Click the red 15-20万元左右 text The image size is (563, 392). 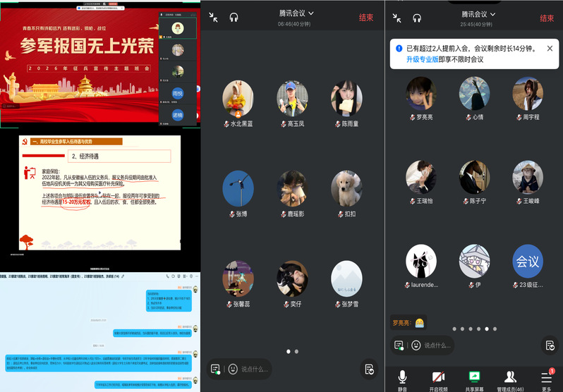pyautogui.click(x=76, y=202)
